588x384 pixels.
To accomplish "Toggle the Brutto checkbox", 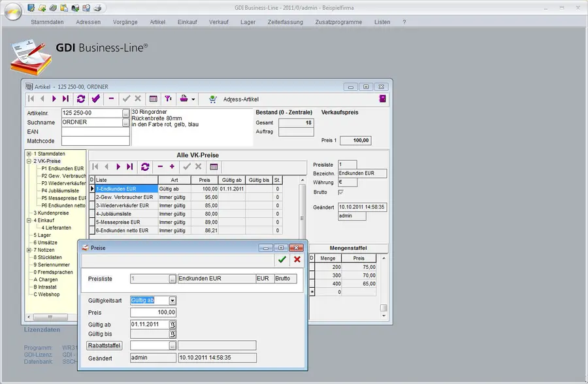I will [341, 192].
